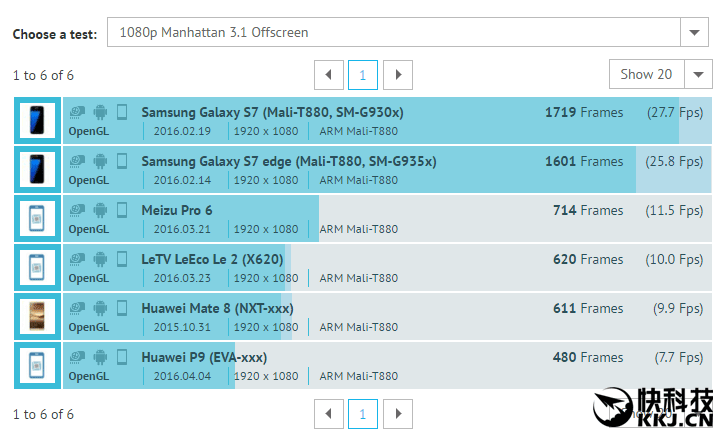Open the Samsung Galaxy S7 device thumbnail
The width and height of the screenshot is (723, 437).
click(x=37, y=120)
